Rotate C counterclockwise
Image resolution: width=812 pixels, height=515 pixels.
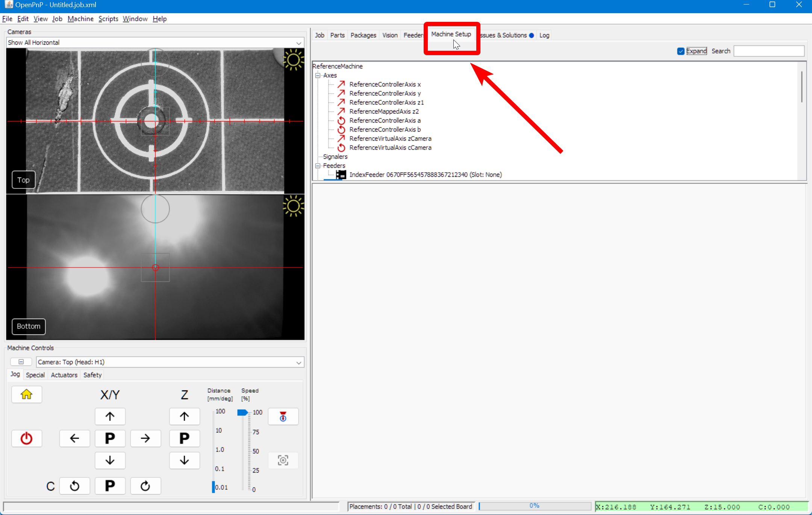74,486
